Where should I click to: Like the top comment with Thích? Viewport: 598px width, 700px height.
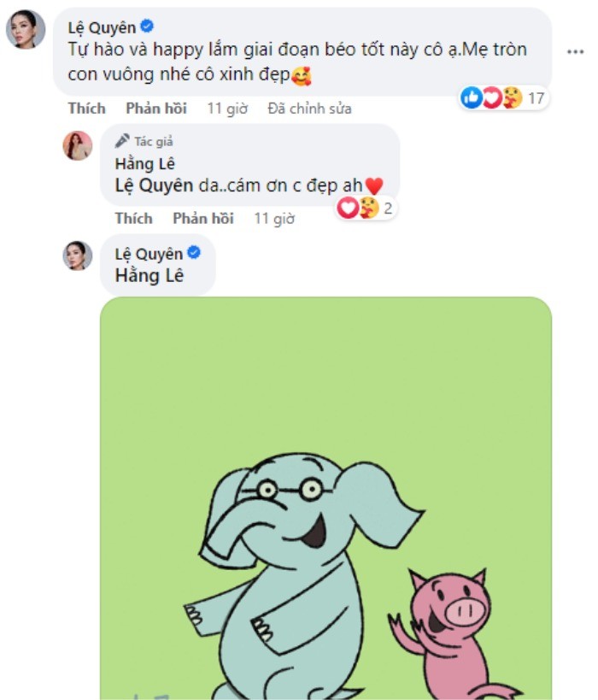click(87, 109)
